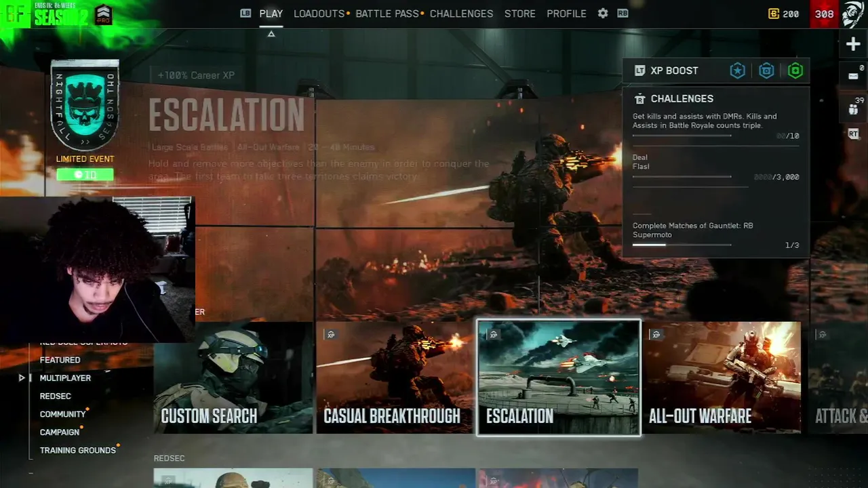This screenshot has width=868, height=488.
Task: Click the challenges icon beside the CHALLENGES heading
Action: 639,99
